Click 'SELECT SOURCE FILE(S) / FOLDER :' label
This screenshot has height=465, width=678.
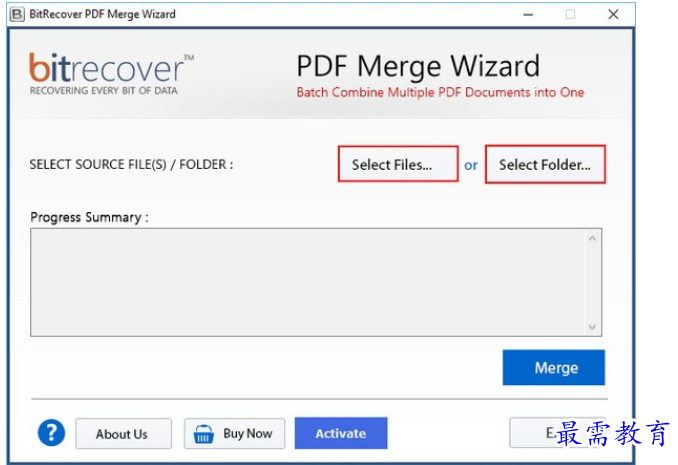point(131,164)
